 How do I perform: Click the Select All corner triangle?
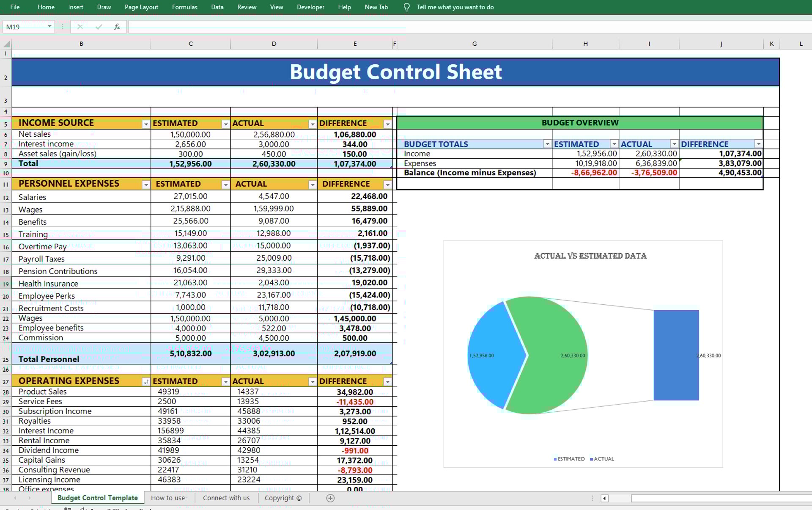point(6,44)
